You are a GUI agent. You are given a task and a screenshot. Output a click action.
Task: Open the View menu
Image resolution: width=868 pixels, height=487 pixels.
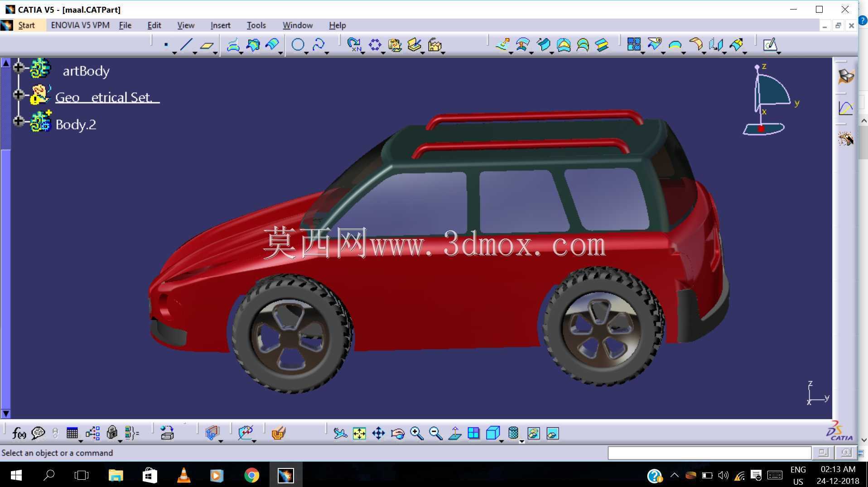(x=186, y=25)
